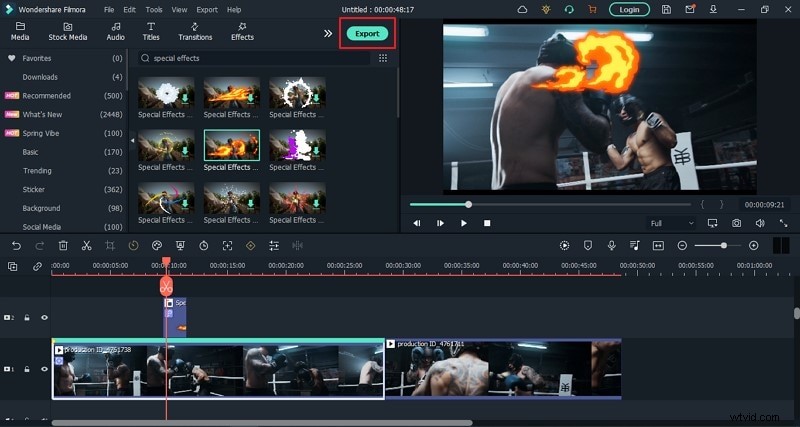Open the Export menu in the menu bar
Screen dimensions: 800x427
tap(207, 10)
